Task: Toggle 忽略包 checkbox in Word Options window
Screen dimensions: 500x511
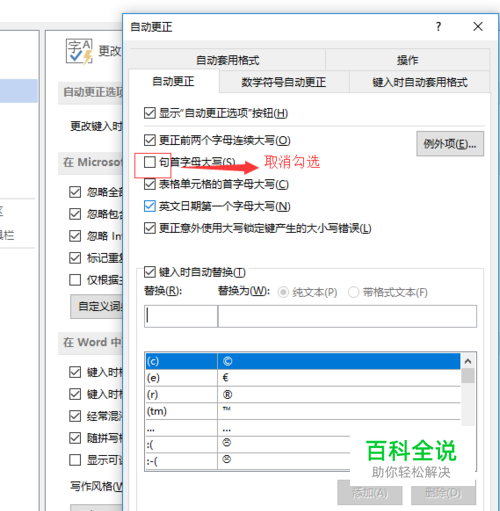Action: (x=75, y=214)
